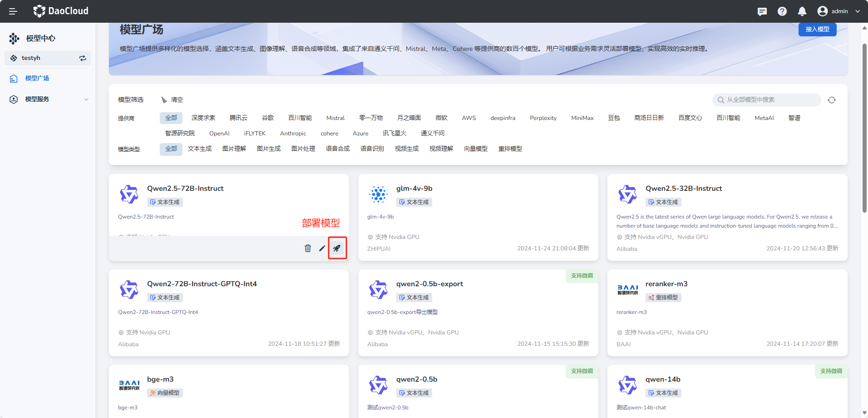Filter providers by 腾讯云

coord(238,118)
